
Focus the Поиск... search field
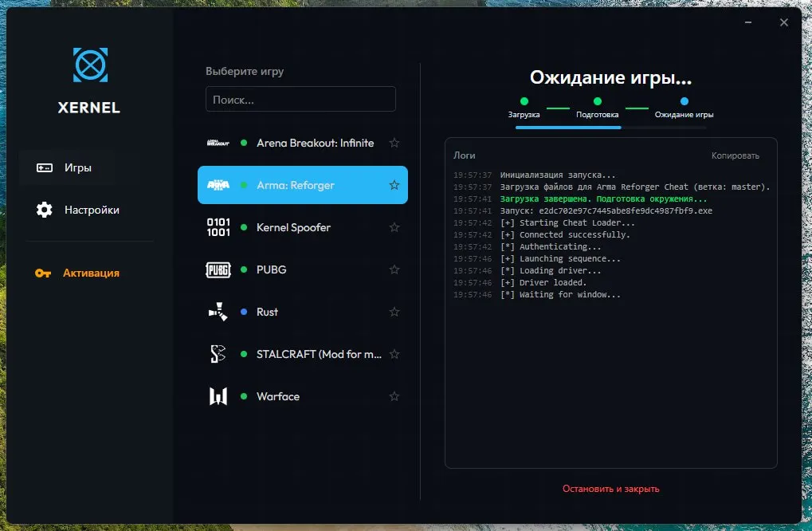(301, 99)
